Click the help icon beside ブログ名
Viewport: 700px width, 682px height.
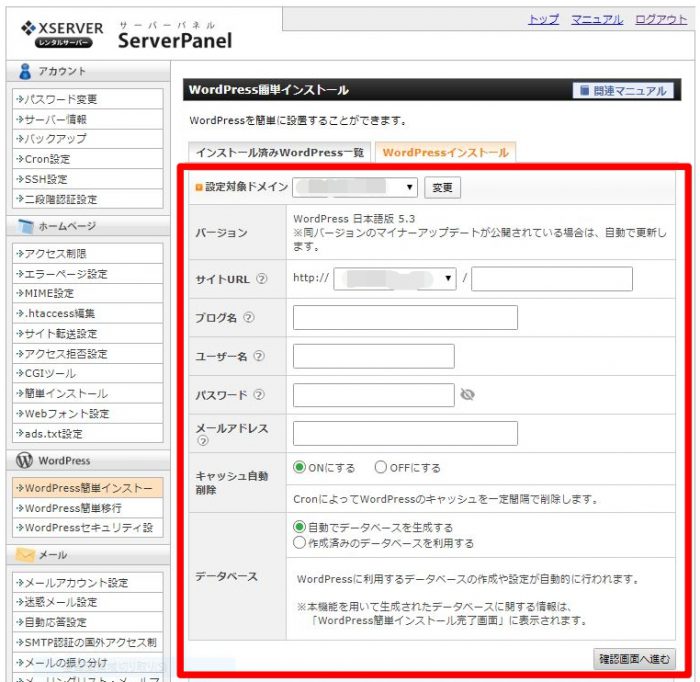[249, 317]
